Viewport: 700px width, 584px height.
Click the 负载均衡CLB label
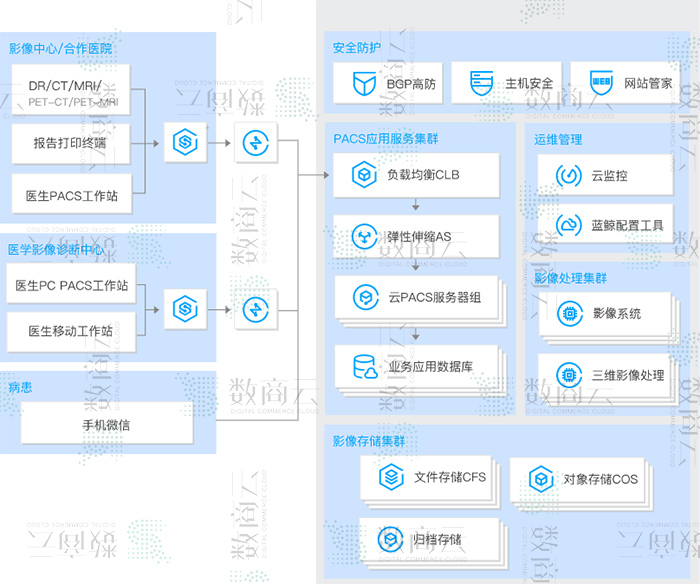pyautogui.click(x=423, y=175)
